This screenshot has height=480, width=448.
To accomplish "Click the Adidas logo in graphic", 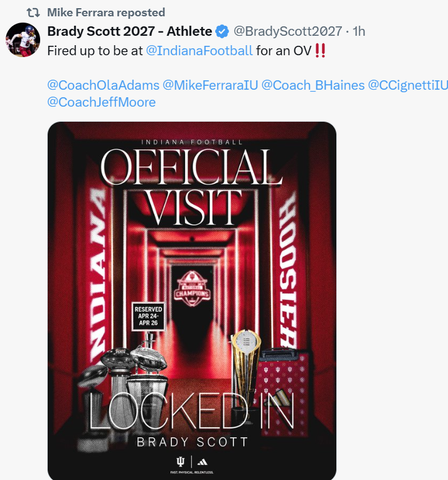I will point(203,462).
